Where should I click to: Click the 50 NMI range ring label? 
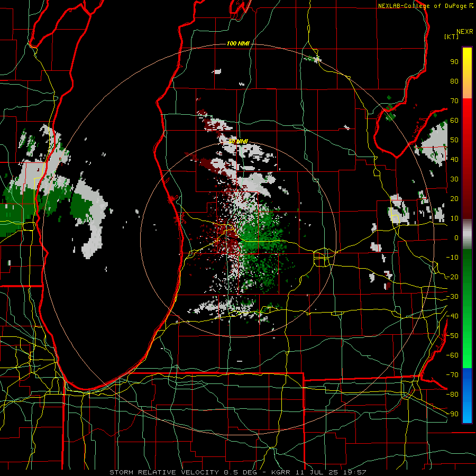[x=238, y=141]
